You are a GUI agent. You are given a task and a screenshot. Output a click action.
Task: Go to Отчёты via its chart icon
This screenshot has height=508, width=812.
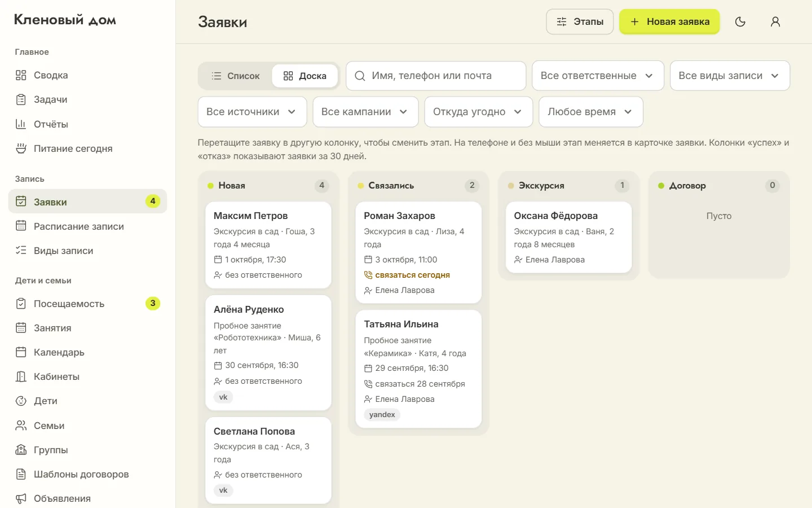coord(21,124)
